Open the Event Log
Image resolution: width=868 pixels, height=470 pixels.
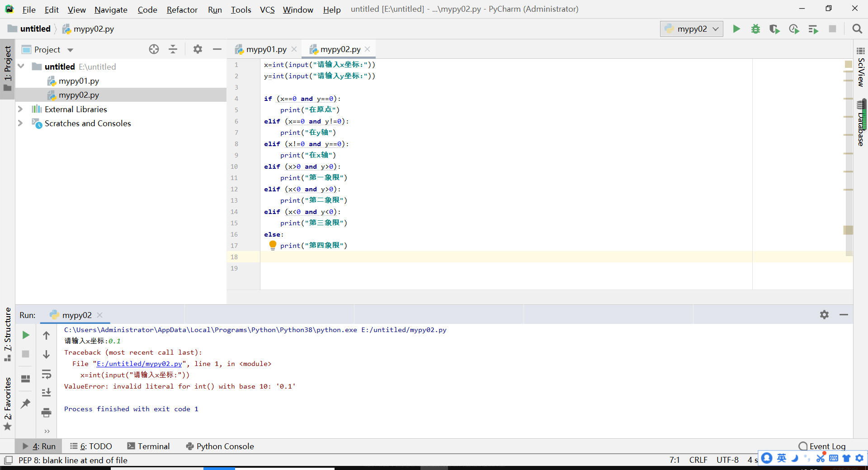coord(822,446)
